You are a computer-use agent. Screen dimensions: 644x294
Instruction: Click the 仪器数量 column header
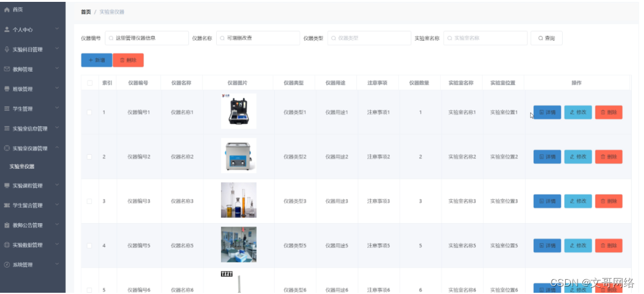(x=419, y=83)
